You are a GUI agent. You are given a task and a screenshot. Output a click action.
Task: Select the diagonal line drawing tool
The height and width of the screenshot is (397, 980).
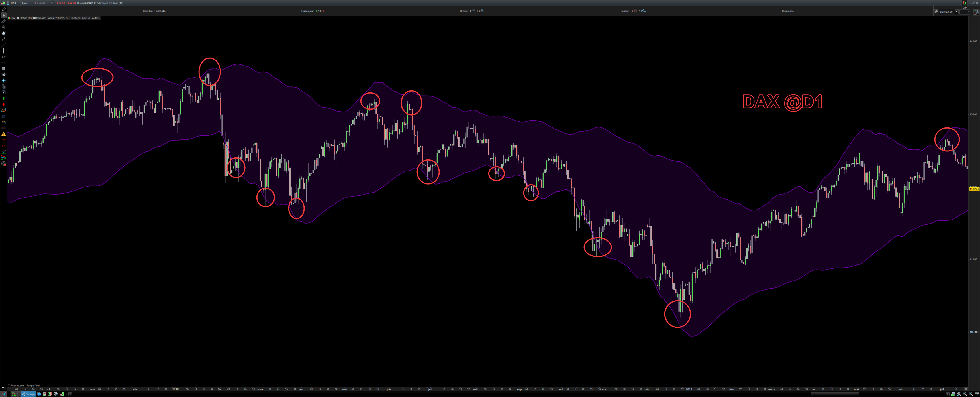[x=3, y=45]
